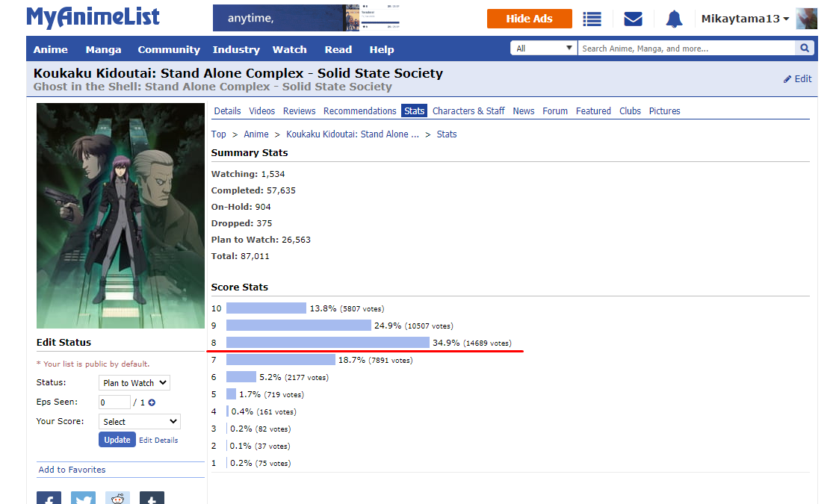Viewport: 839px width, 504px height.
Task: Click the Eps Seen input field
Action: pyautogui.click(x=114, y=402)
